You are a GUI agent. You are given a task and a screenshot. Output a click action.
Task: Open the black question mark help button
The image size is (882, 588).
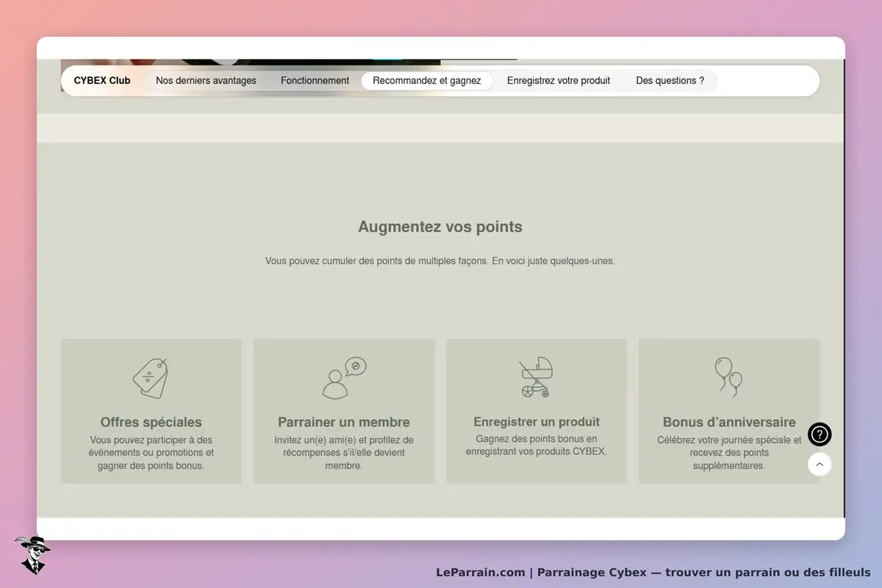pyautogui.click(x=820, y=434)
